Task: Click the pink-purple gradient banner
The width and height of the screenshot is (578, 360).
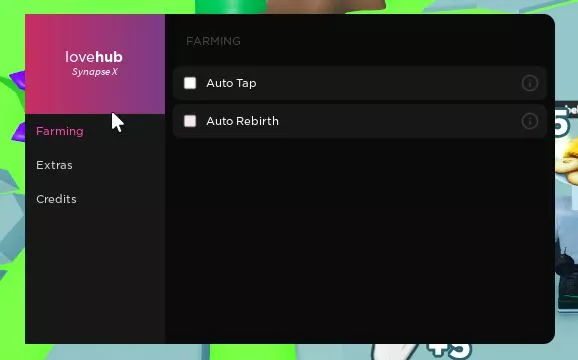Action: pyautogui.click(x=95, y=64)
